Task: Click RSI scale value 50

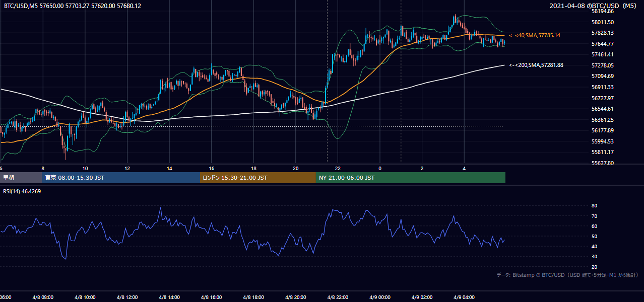Action: coord(594,236)
